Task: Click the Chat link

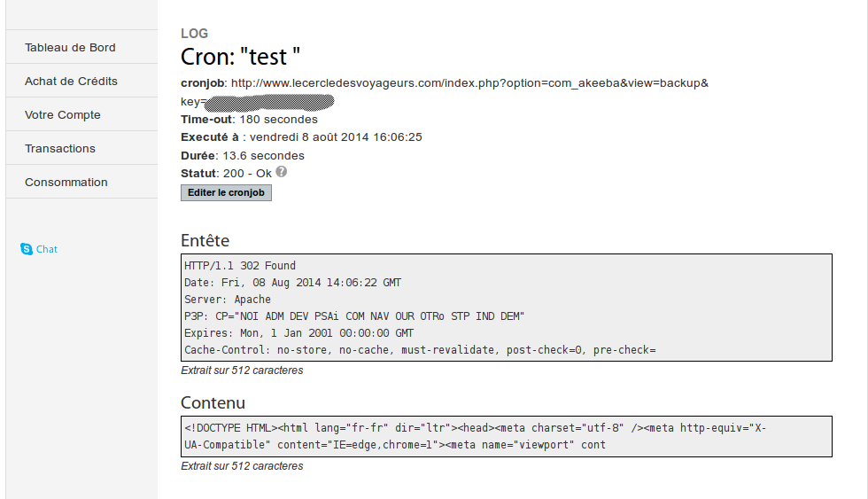Action: 47,250
